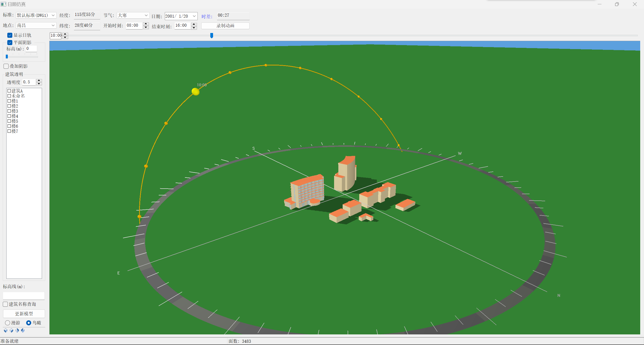This screenshot has width=644, height=345.
Task: Click the 日照仿真 app icon in the title bar
Action: [3, 4]
